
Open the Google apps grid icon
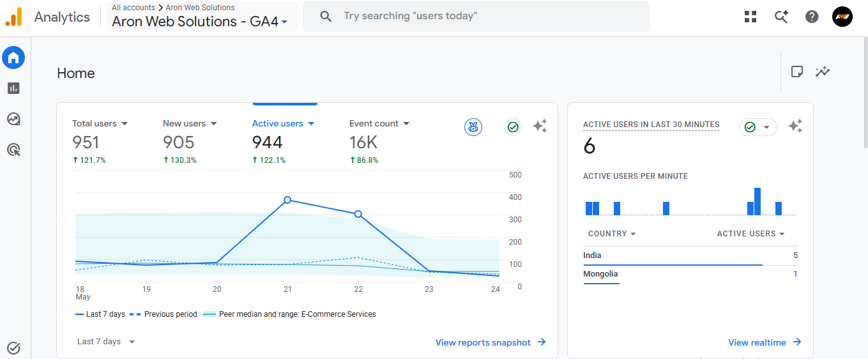pos(750,17)
